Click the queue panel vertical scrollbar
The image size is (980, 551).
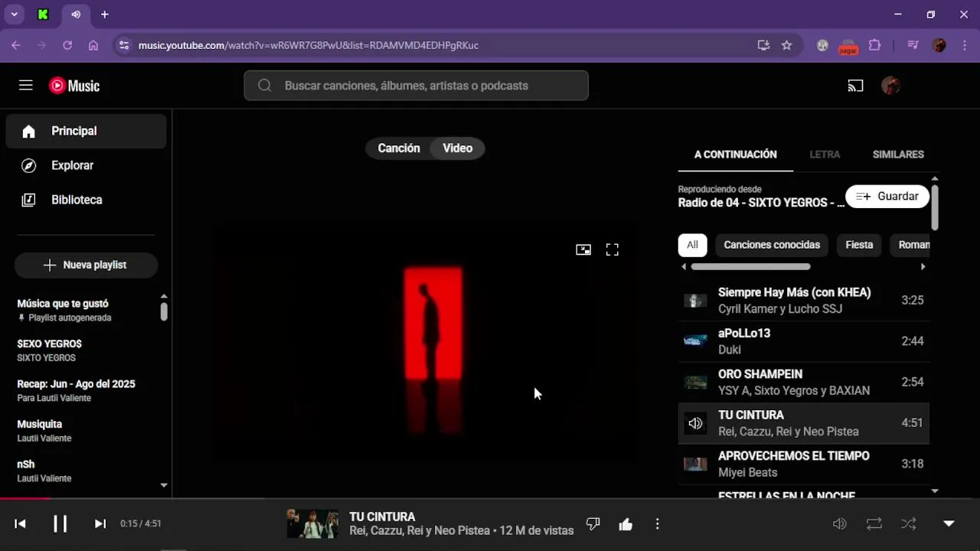tap(934, 207)
